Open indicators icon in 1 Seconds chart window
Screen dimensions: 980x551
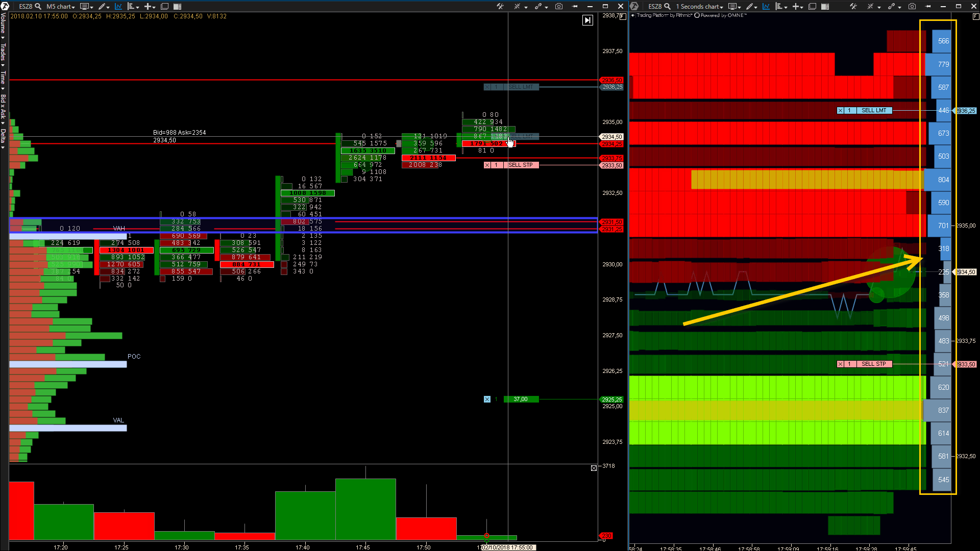766,6
